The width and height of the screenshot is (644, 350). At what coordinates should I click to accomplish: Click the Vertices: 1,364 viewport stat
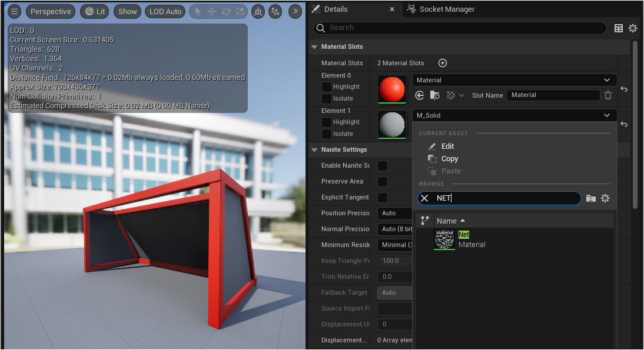pos(36,59)
